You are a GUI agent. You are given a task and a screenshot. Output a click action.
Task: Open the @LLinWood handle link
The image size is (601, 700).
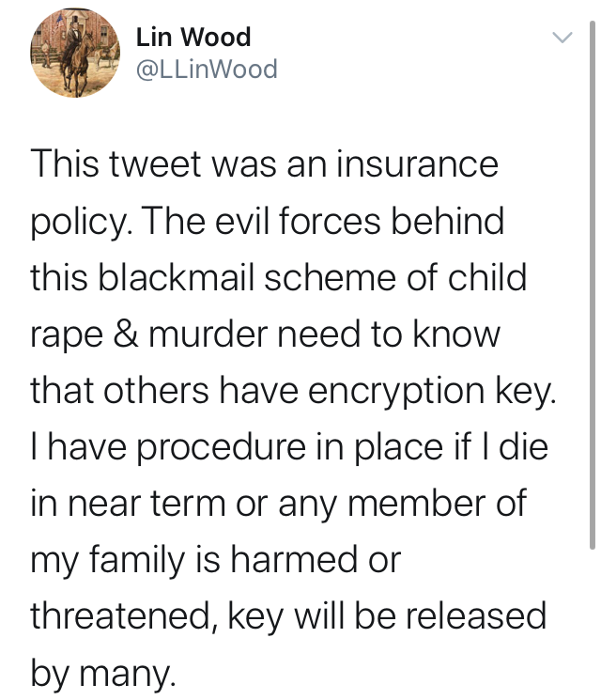pos(207,70)
